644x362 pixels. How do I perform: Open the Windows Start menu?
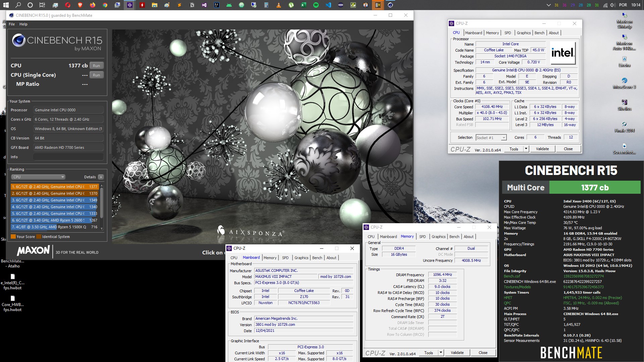point(6,5)
